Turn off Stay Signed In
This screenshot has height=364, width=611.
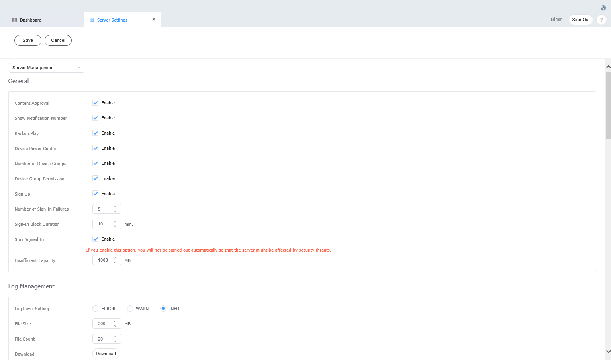coord(96,239)
